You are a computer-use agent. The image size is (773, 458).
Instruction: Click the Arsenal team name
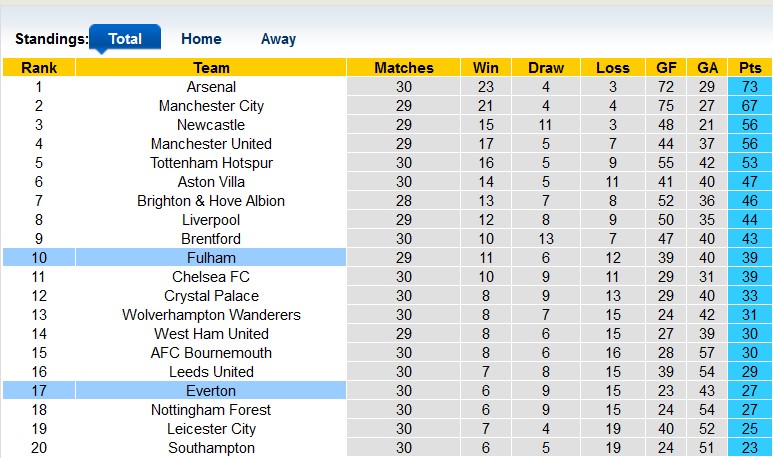coord(211,87)
